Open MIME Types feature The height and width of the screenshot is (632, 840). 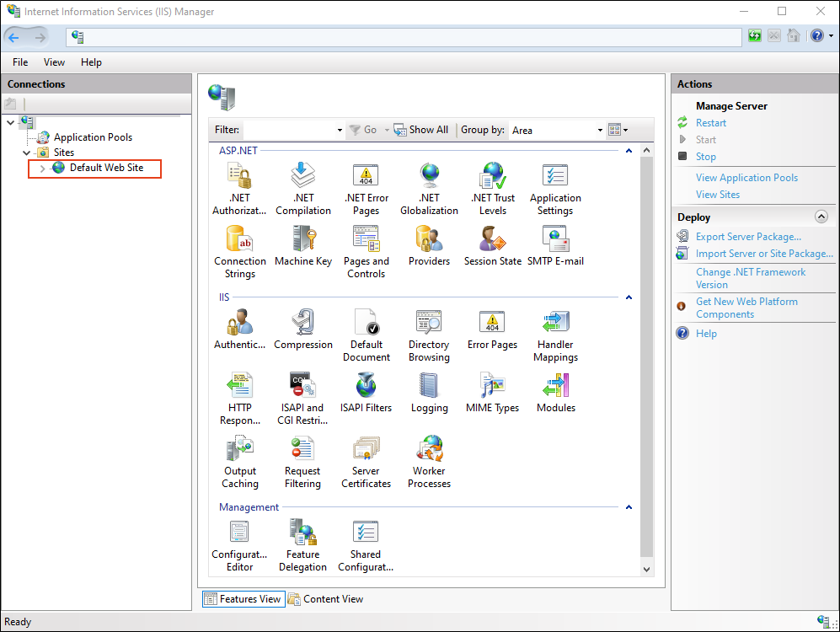(492, 394)
